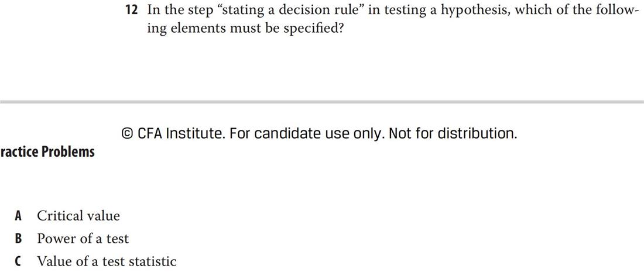
Task: Click the horizontal page divider line
Action: point(322,101)
